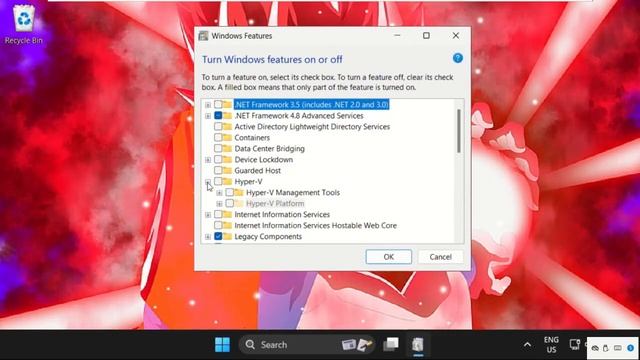Select the 'Data Center Bridging' label

[x=269, y=149]
